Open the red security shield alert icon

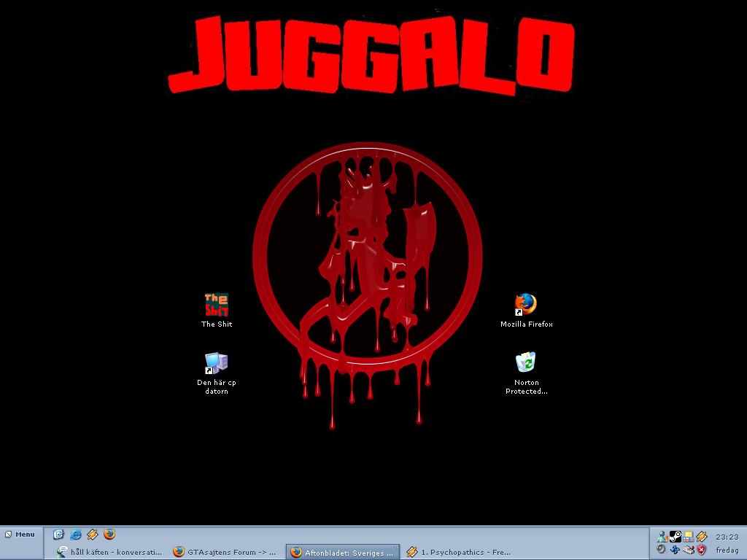[x=701, y=550]
